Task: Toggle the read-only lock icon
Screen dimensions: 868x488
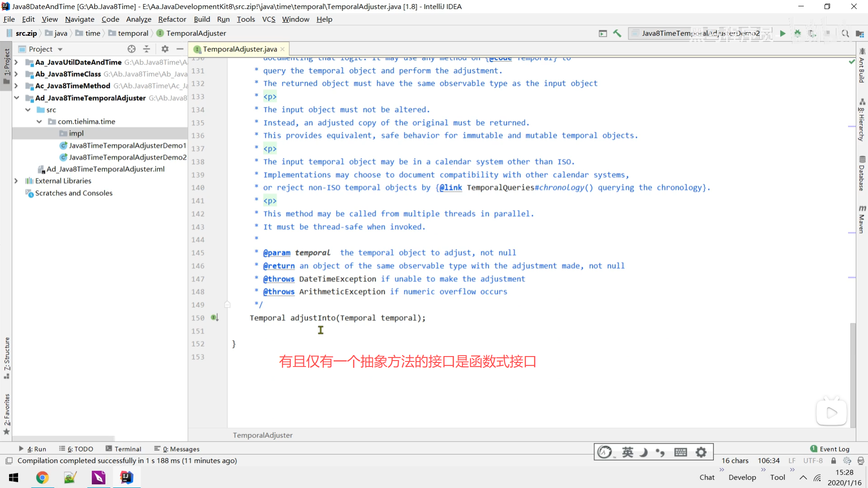Action: pos(833,460)
